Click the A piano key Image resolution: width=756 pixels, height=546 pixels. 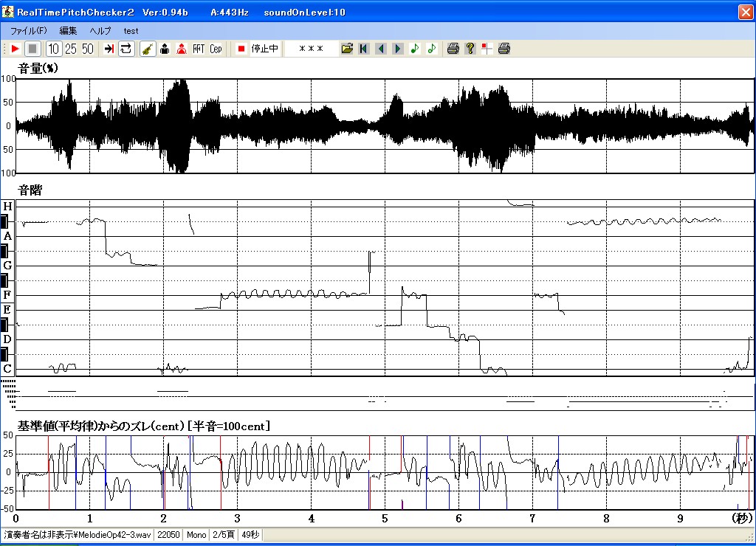coord(7,236)
